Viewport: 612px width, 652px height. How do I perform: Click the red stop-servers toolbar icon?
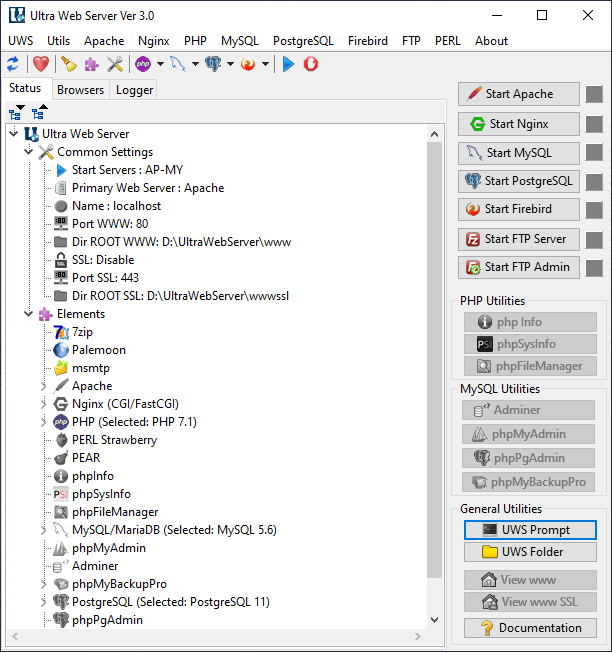click(311, 64)
